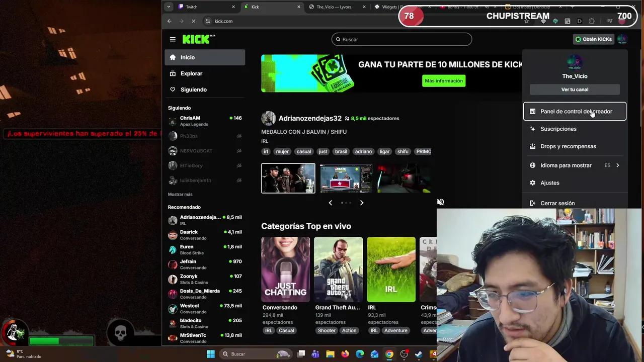Click the Adrianozendejas32 streamer avatar
The height and width of the screenshot is (362, 644).
[x=268, y=118]
